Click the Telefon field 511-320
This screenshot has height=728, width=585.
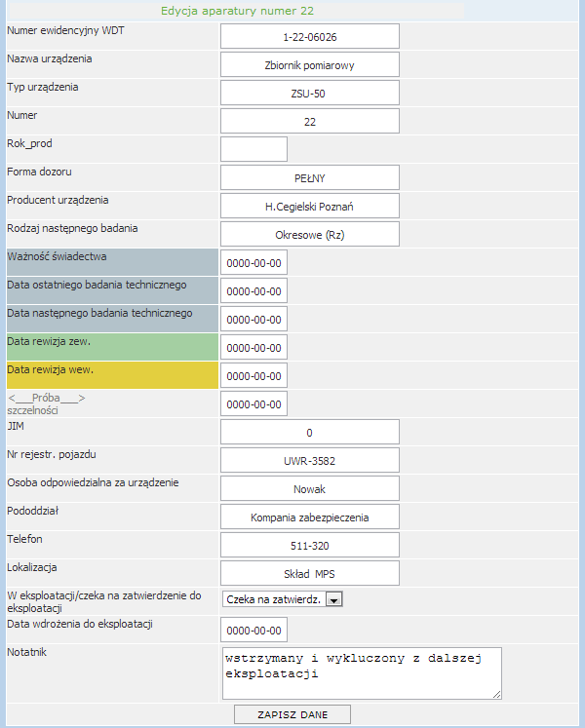[309, 545]
